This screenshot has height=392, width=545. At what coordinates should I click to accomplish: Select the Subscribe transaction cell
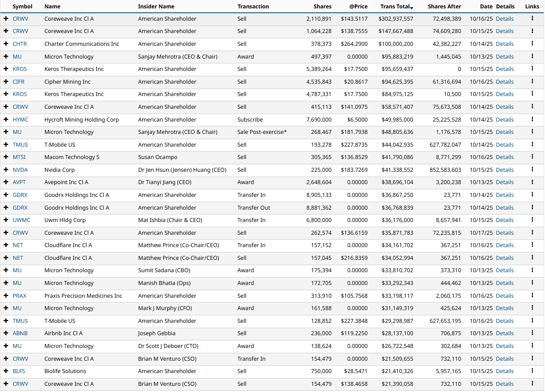coord(250,119)
